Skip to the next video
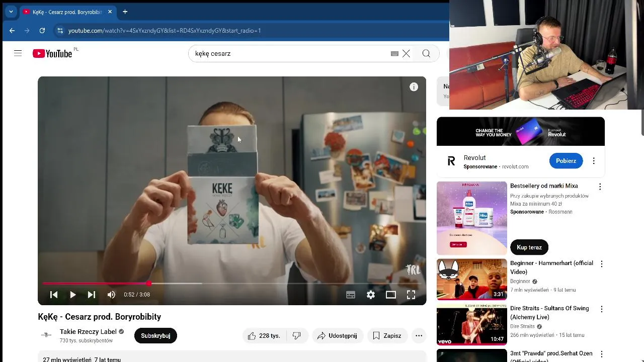644x362 pixels. pos(91,295)
